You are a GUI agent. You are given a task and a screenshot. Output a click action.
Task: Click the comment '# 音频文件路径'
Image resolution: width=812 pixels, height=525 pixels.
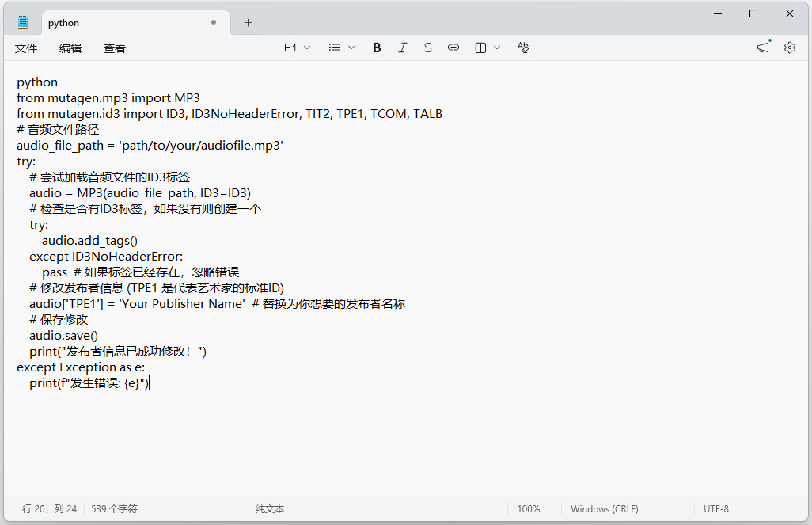tap(58, 130)
